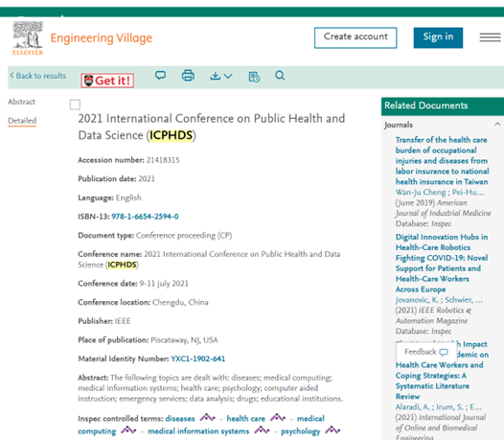This screenshot has height=440, width=504.
Task: Open thesaurus icon next to diseases term
Action: click(207, 418)
